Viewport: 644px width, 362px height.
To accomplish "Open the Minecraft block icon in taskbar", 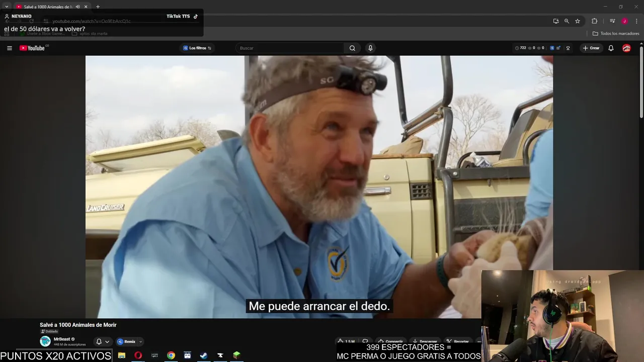I will [236, 355].
